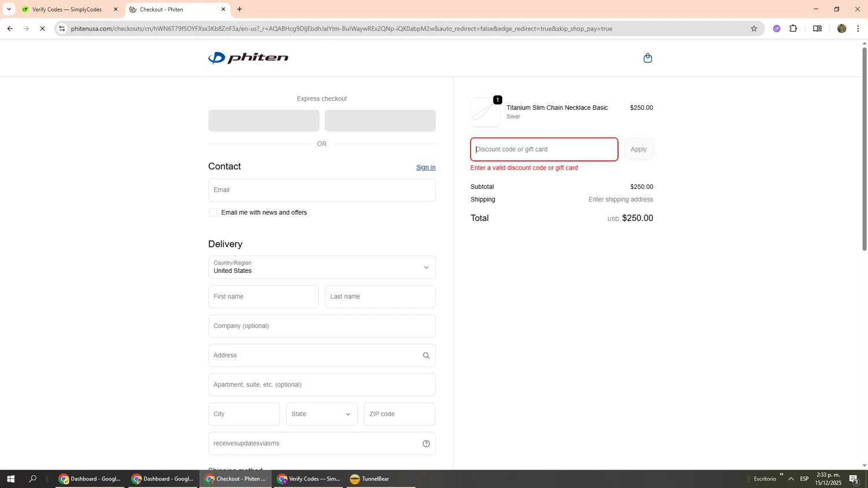Focus the Company (optional) field
Viewport: 868px width, 488px height.
322,326
